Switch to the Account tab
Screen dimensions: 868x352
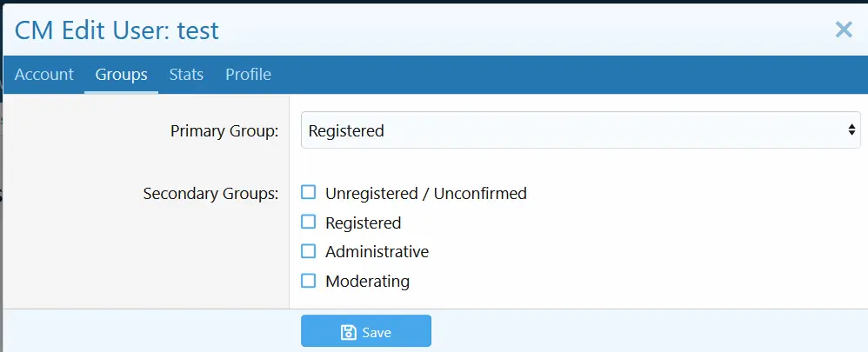pos(43,75)
